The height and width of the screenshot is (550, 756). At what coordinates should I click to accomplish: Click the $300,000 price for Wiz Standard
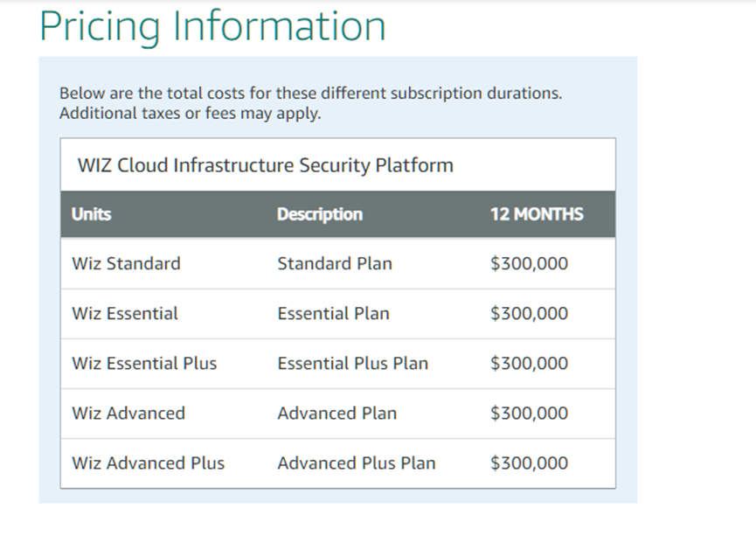pos(529,263)
